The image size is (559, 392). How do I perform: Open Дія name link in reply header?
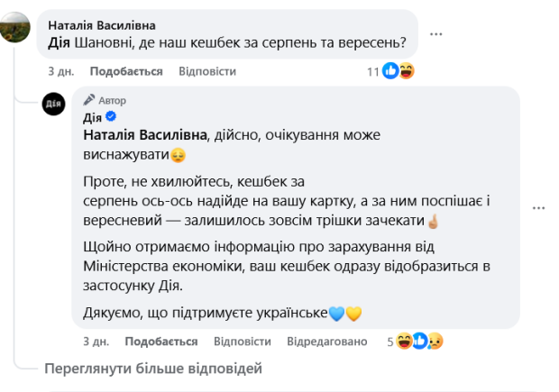[x=92, y=117]
